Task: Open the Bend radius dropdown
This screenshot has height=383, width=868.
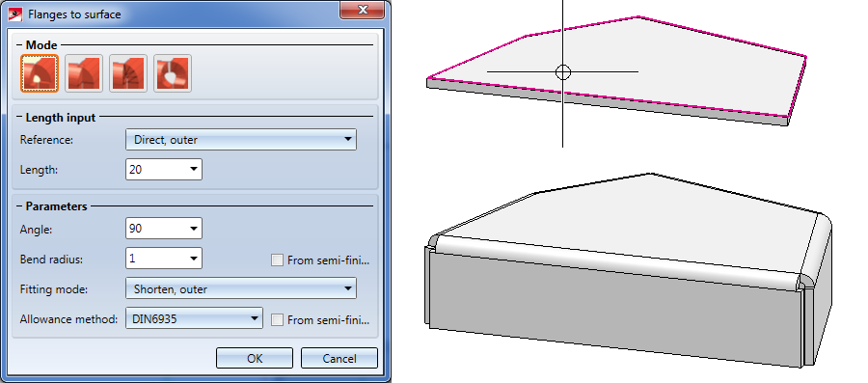Action: tap(194, 258)
